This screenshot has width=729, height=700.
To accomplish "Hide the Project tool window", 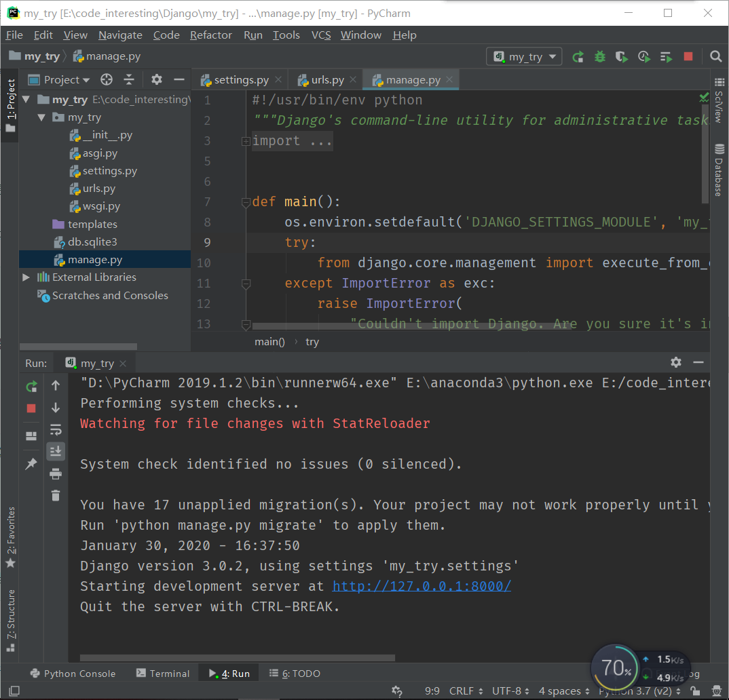I will [x=179, y=80].
